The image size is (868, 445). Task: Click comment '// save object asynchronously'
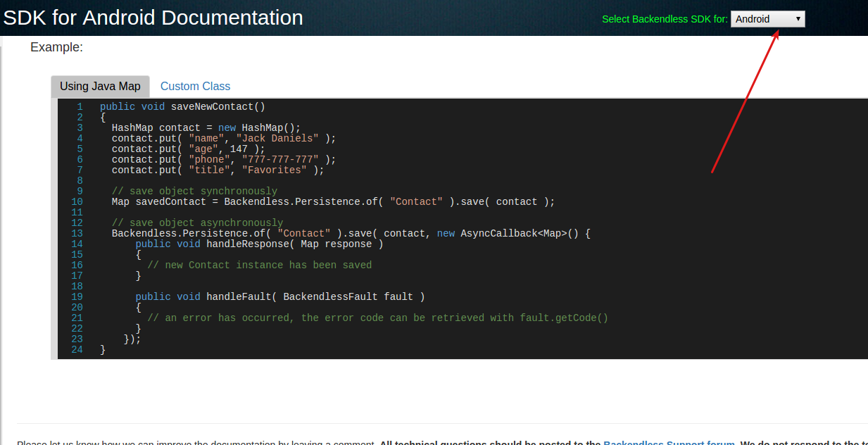pos(197,222)
